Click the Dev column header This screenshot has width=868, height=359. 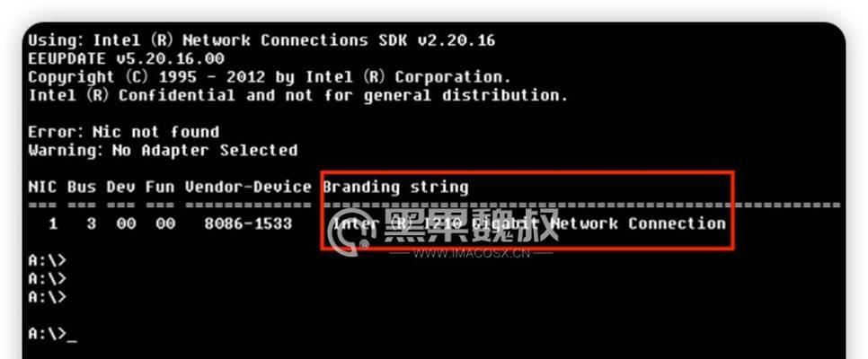coord(120,187)
